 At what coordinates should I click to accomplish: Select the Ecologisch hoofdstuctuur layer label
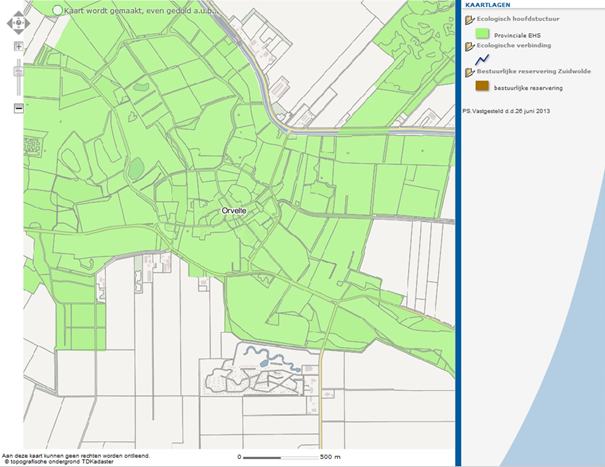518,19
